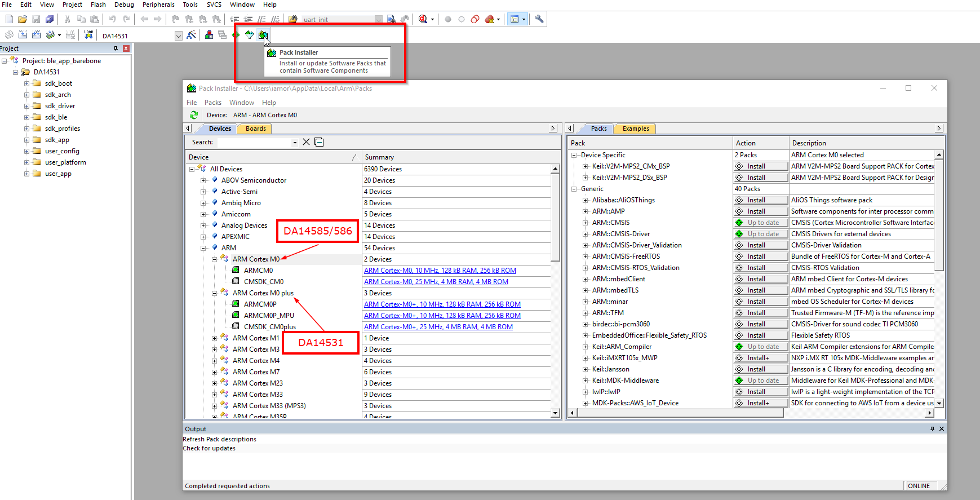
Task: Click the Kill All Breakpoints icon
Action: click(489, 19)
